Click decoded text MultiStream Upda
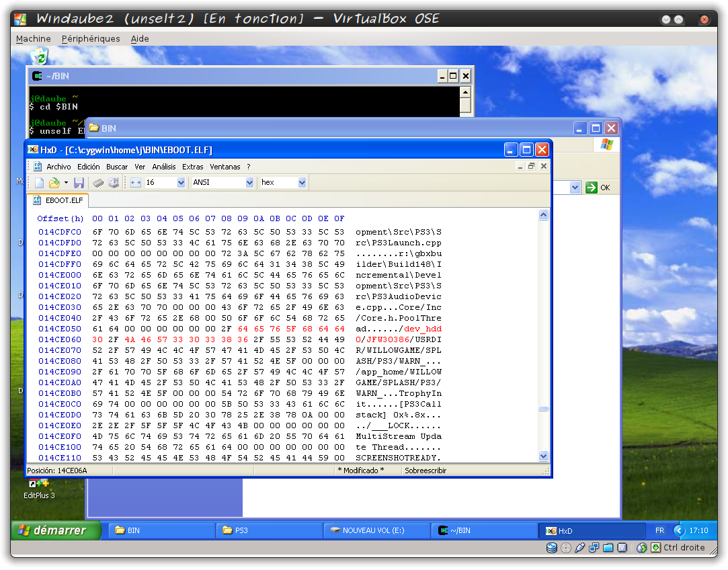The image size is (728, 570). (x=399, y=437)
